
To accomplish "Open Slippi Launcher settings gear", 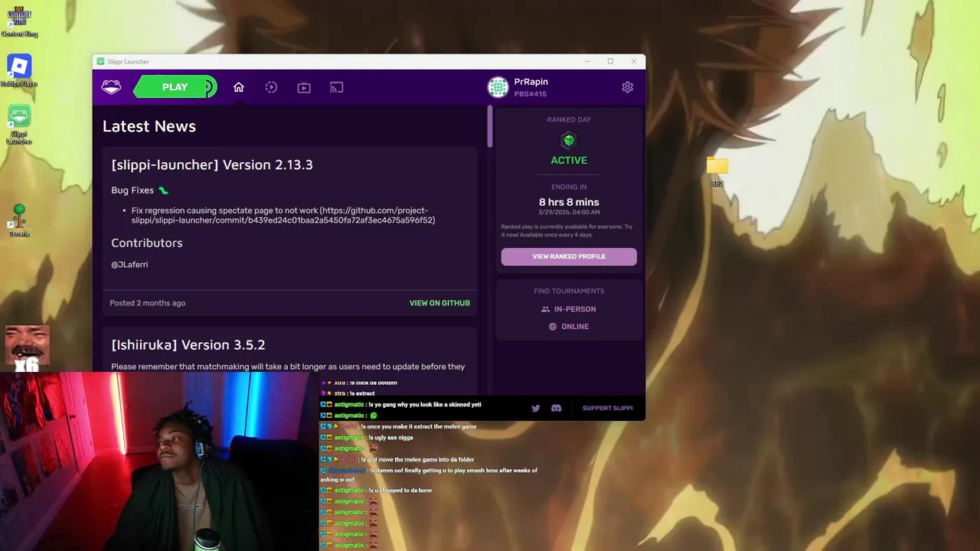I will [x=628, y=87].
